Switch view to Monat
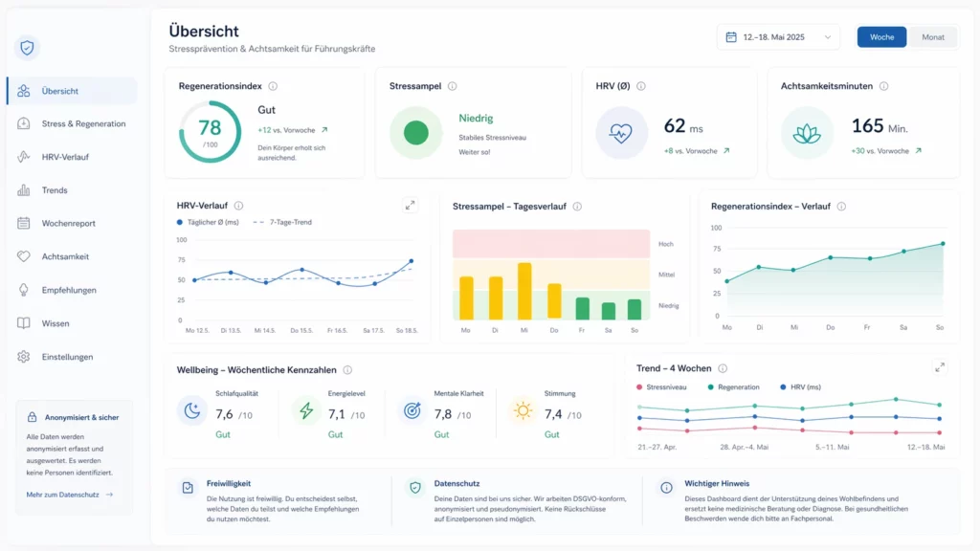Screen dimensions: 980x551 932,36
